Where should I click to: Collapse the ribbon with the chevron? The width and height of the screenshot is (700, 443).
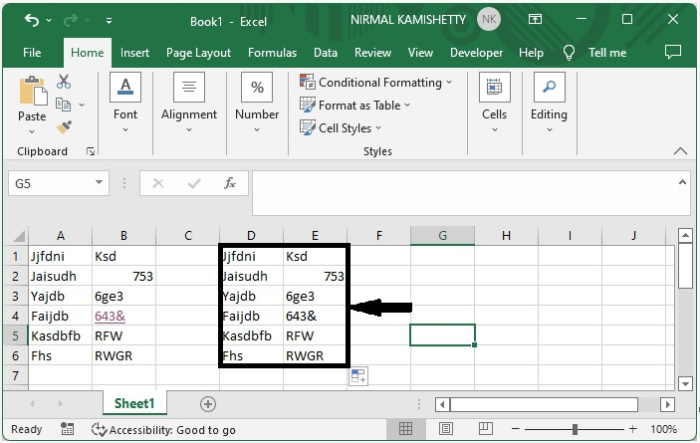tap(680, 151)
